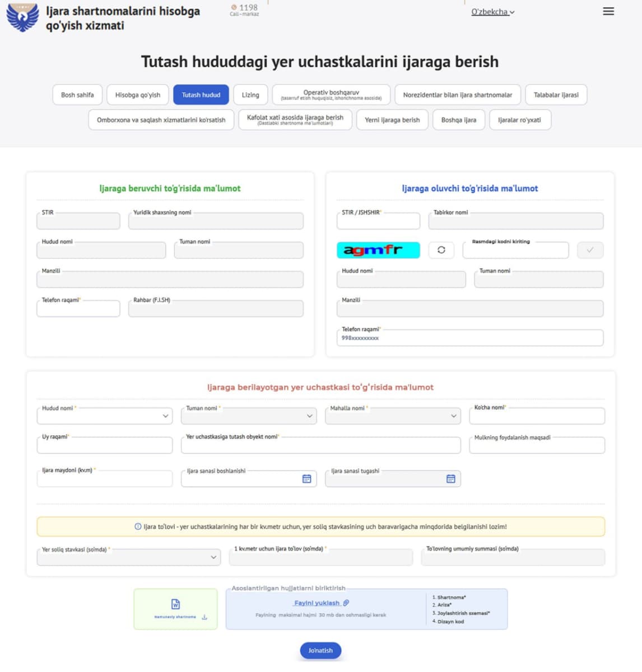
Task: Click the Namunaviy shartnoma download icon
Action: point(203,615)
